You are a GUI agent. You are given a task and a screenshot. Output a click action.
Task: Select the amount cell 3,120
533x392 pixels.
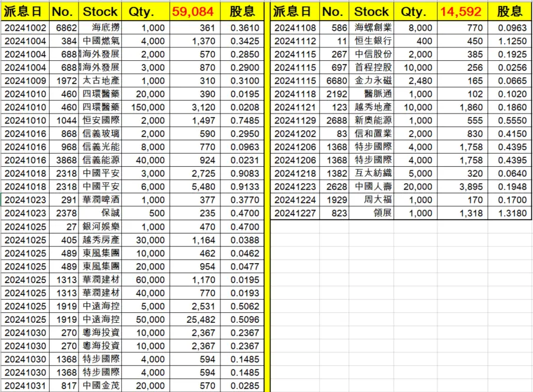195,107
